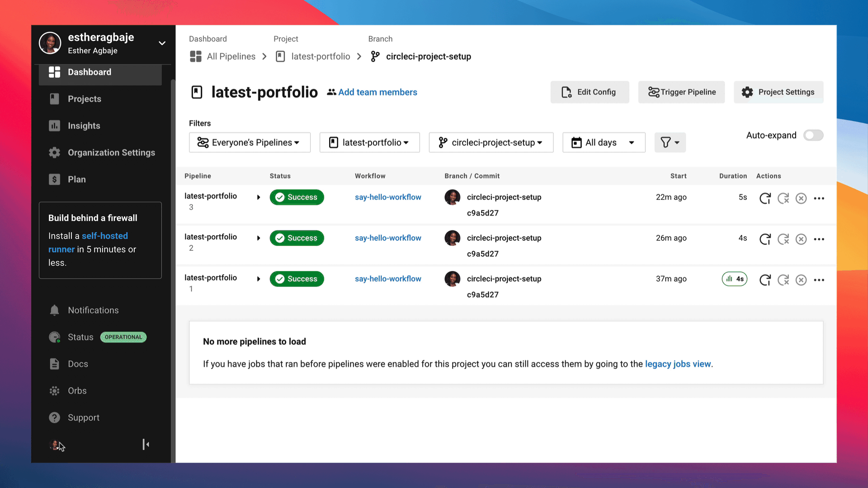Image resolution: width=868 pixels, height=488 pixels.
Task: Click the Edit Config button
Action: click(x=590, y=92)
